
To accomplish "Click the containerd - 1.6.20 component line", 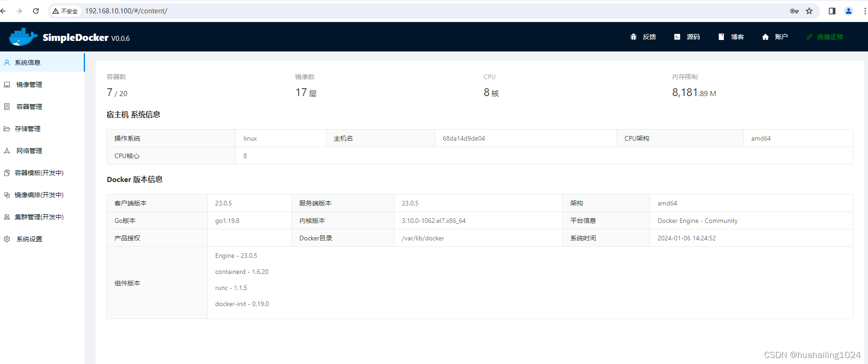I will click(242, 272).
